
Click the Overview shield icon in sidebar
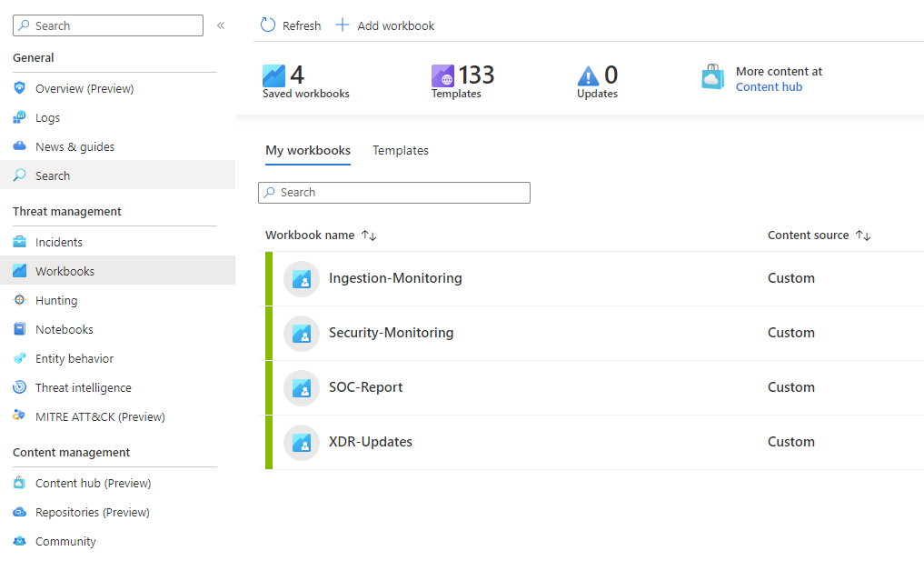20,88
